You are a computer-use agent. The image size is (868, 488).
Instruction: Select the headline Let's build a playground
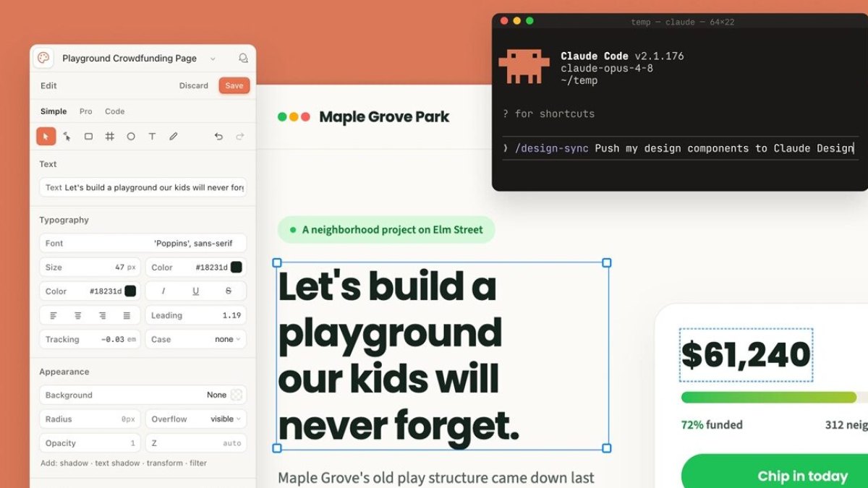point(399,356)
